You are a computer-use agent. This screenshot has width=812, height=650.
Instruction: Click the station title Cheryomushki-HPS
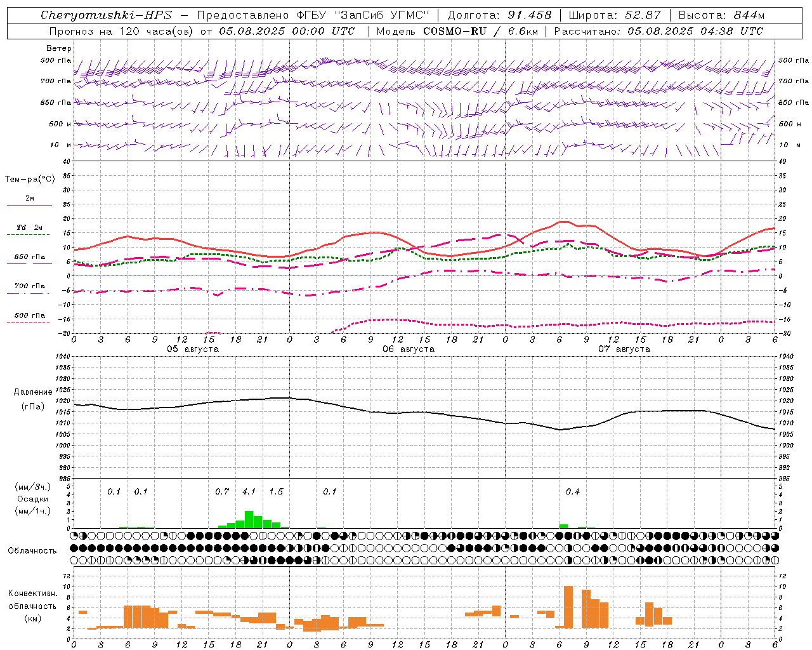(106, 15)
